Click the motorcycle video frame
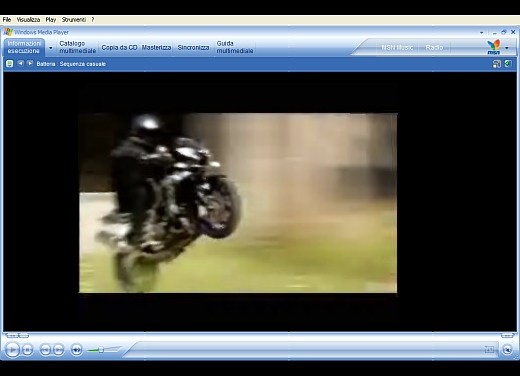Screen dimensions: 520x376 pyautogui.click(x=238, y=203)
